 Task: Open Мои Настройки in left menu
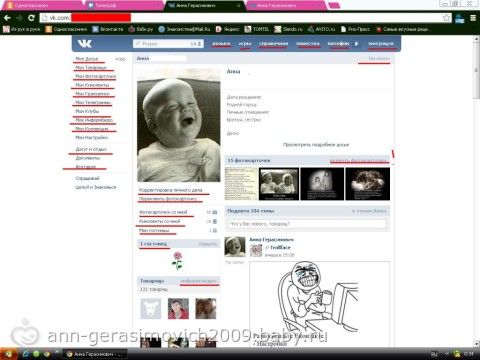click(92, 137)
